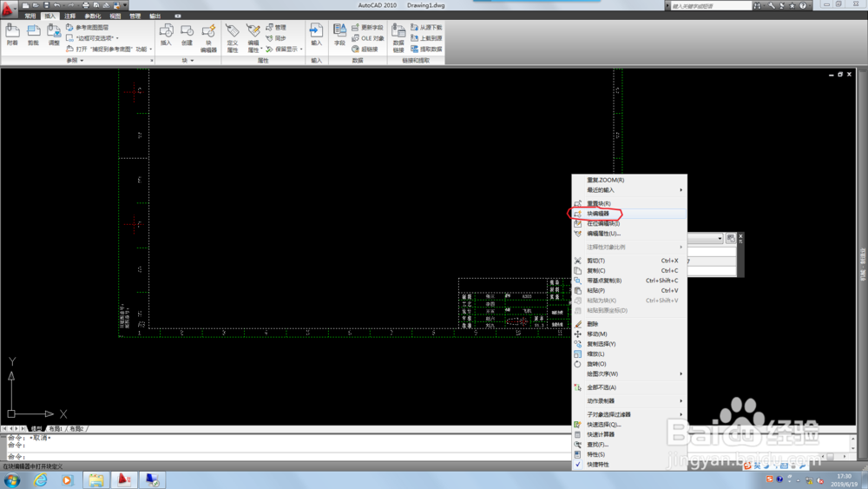This screenshot has height=489, width=868.
Task: Click the New file icon in quick access toolbar
Action: coord(25,5)
